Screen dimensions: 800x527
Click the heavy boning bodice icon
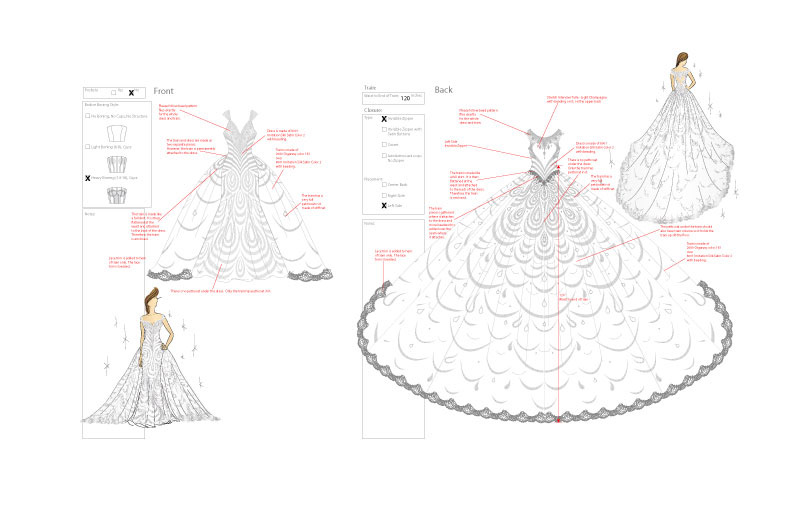(117, 195)
